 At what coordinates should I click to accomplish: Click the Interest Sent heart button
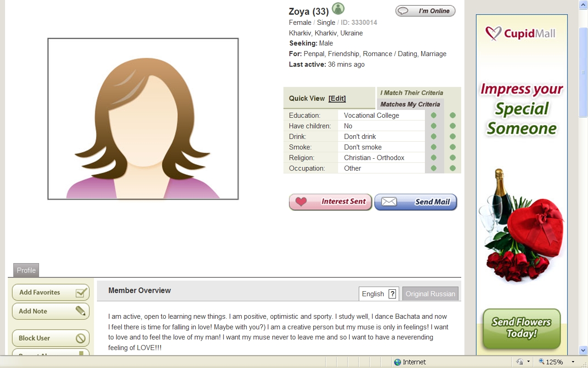330,202
